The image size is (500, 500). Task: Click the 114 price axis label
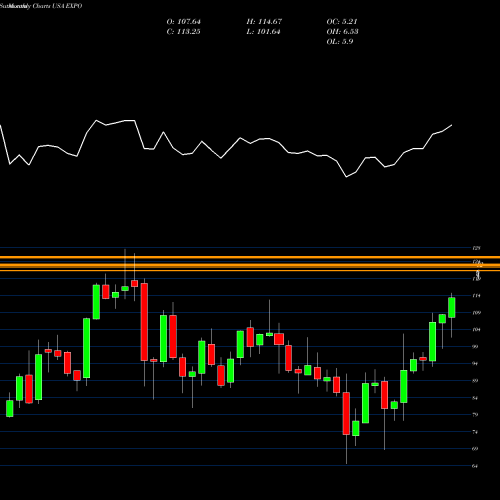[x=476, y=296]
